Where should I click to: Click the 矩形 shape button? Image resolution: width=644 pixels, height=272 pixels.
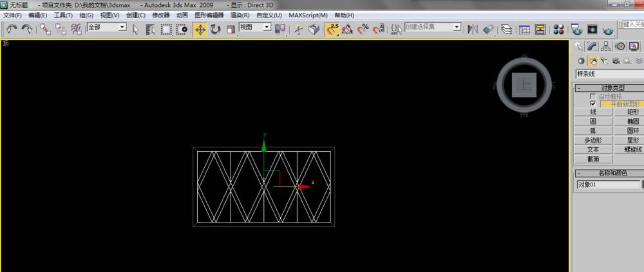tap(629, 112)
